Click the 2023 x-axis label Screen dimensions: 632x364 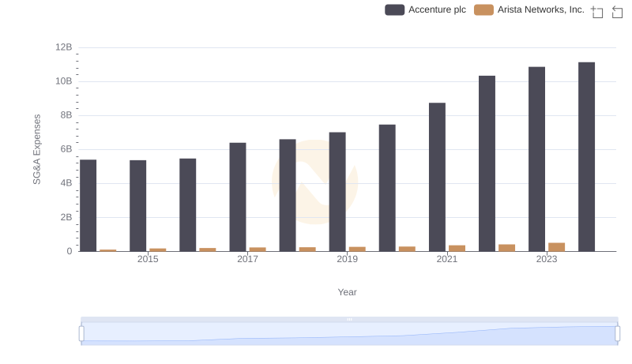coord(547,259)
